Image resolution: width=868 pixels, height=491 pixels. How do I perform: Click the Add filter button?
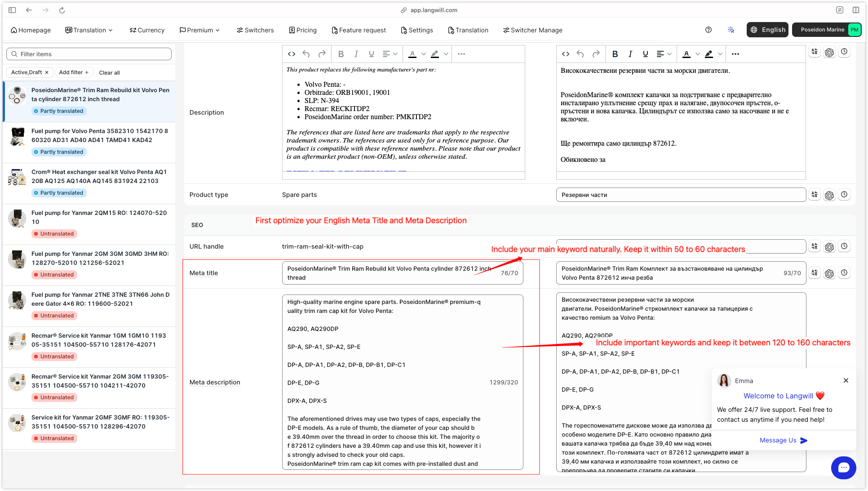[x=74, y=72]
